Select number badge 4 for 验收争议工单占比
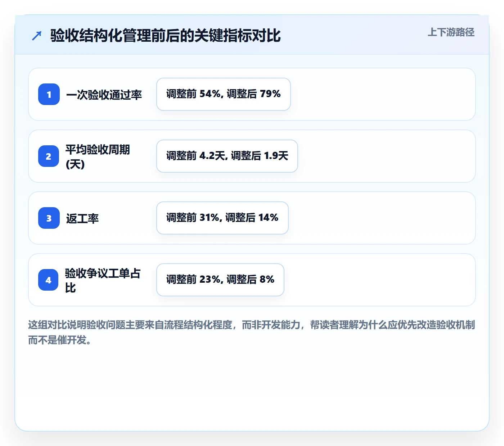Viewport: 504px width, 446px height. pyautogui.click(x=48, y=280)
